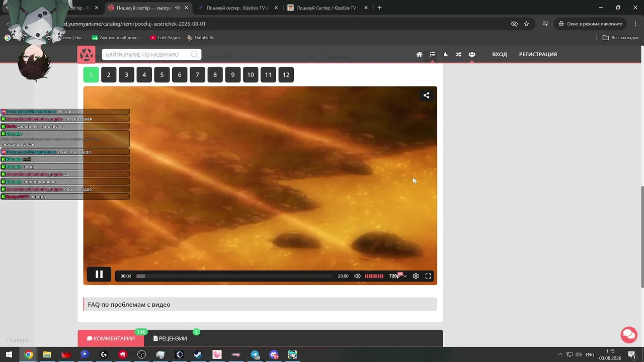644x362 pixels.
Task: Open File Explorer from taskbar
Action: point(47,354)
